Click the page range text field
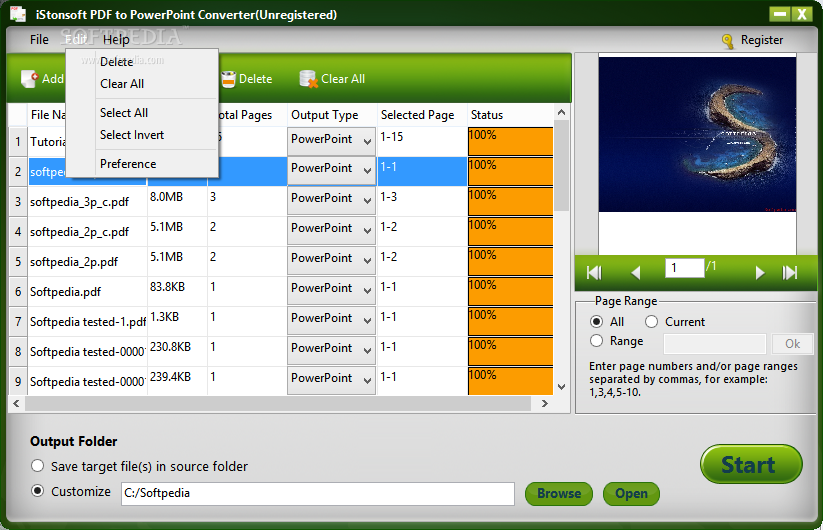 pyautogui.click(x=715, y=344)
